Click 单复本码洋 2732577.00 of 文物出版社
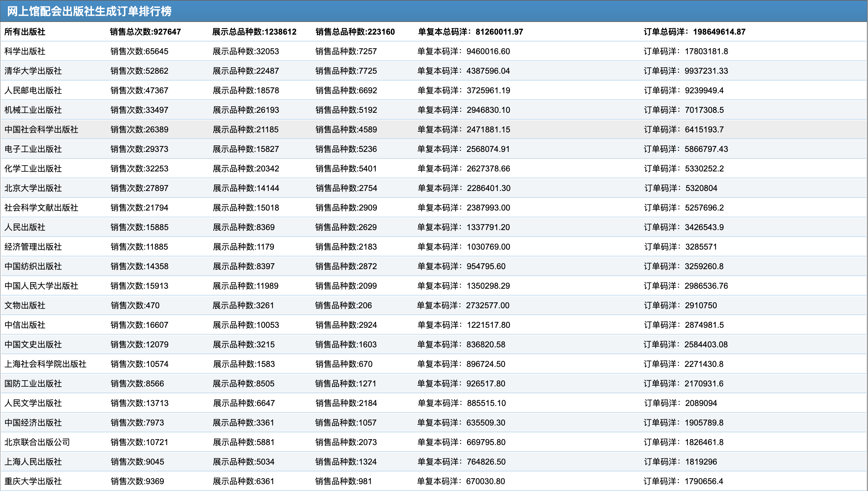The image size is (868, 491). click(x=487, y=306)
